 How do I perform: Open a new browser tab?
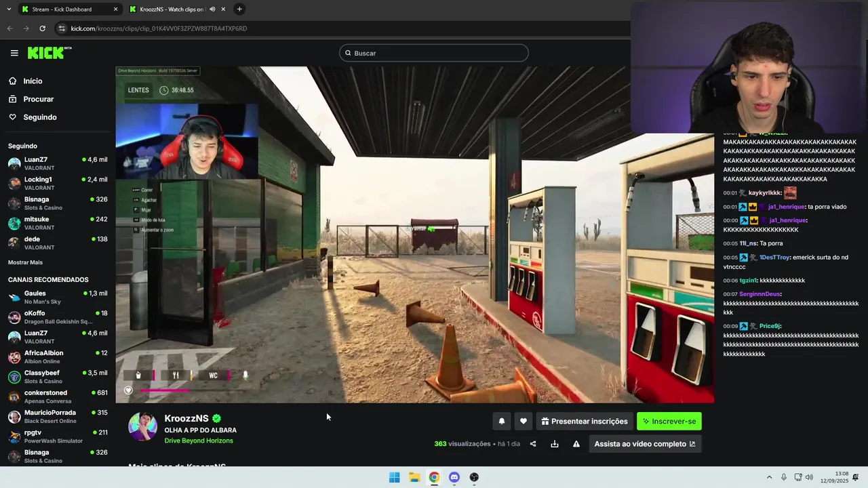pos(239,9)
